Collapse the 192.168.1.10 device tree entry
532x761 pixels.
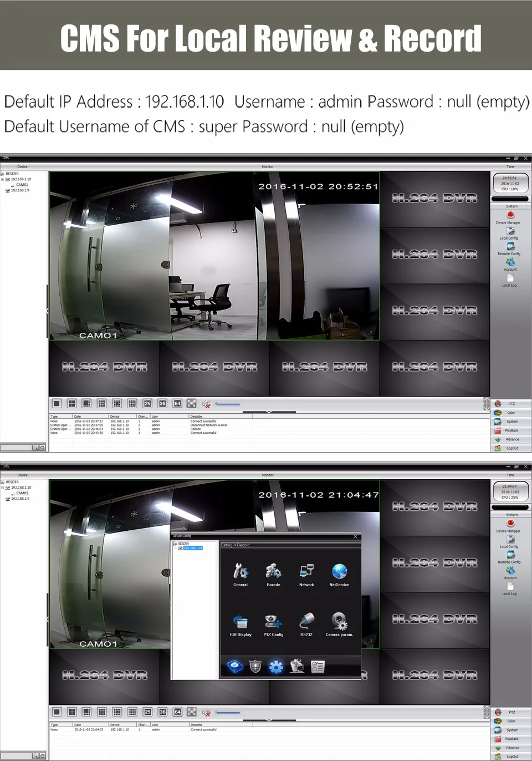(x=3, y=179)
